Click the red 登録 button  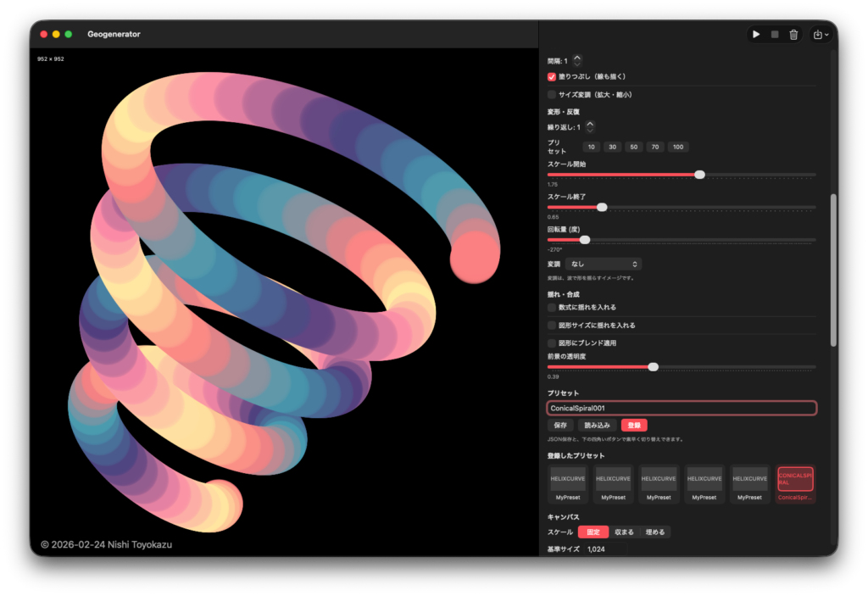(x=633, y=425)
